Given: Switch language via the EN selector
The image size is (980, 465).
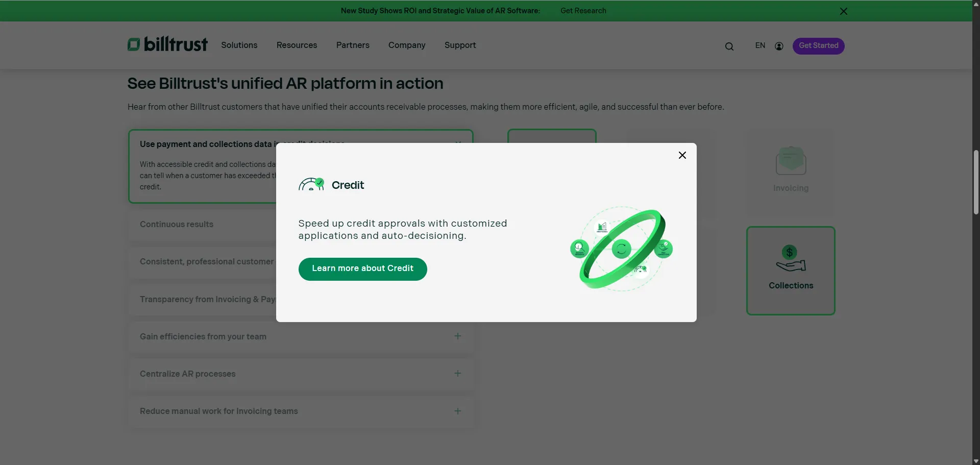Looking at the screenshot, I should click(x=760, y=45).
